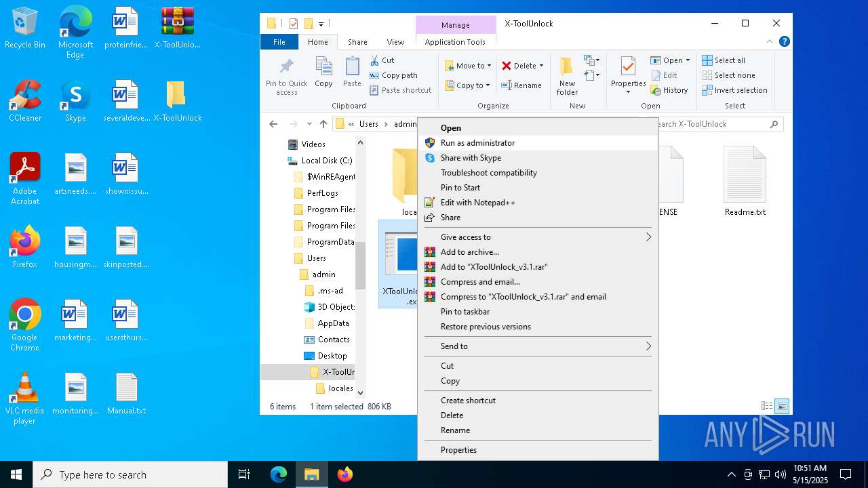This screenshot has width=868, height=488.
Task: Choose Properties in context menu
Action: click(537, 450)
